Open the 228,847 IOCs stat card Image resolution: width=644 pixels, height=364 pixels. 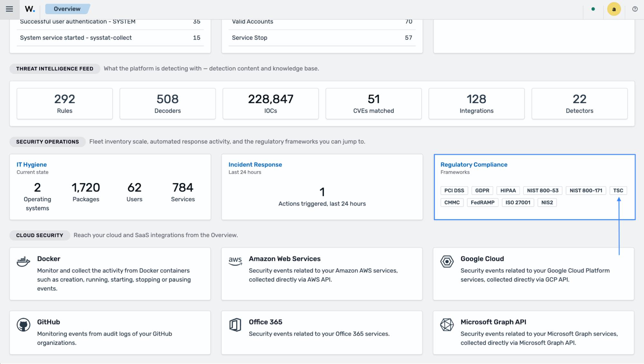271,104
